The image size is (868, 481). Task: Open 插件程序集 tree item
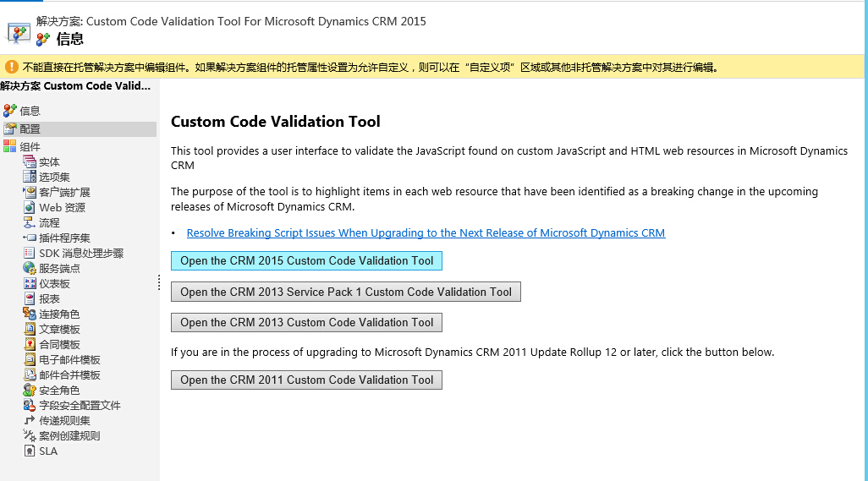pyautogui.click(x=64, y=238)
